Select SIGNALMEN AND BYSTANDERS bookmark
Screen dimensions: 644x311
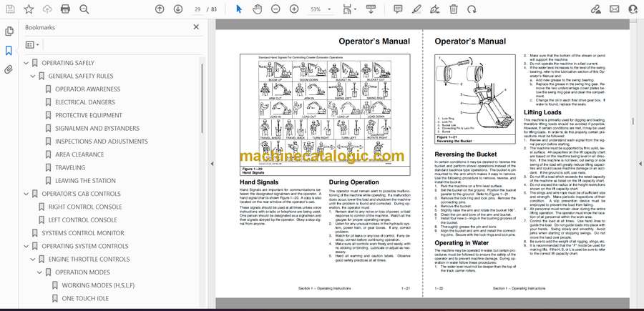(97, 129)
